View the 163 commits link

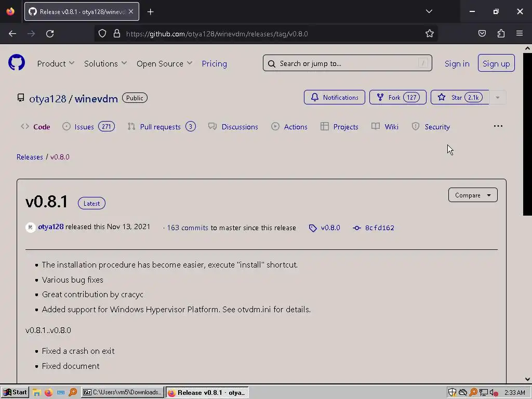click(x=187, y=228)
